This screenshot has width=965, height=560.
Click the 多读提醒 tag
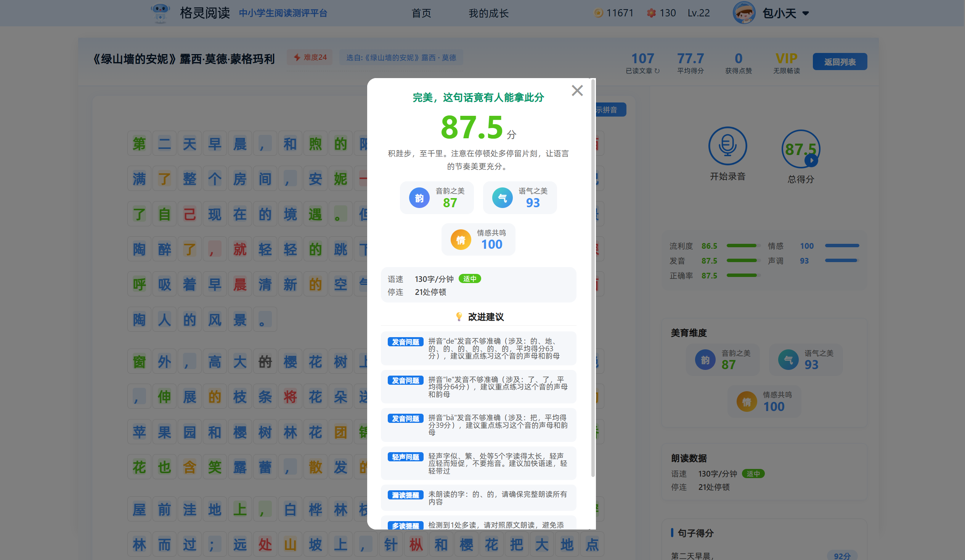406,526
